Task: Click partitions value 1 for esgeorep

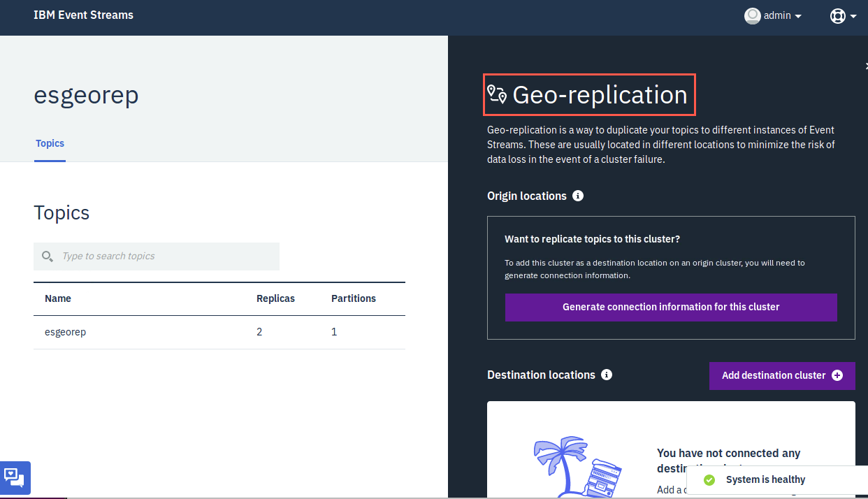Action: pyautogui.click(x=334, y=332)
